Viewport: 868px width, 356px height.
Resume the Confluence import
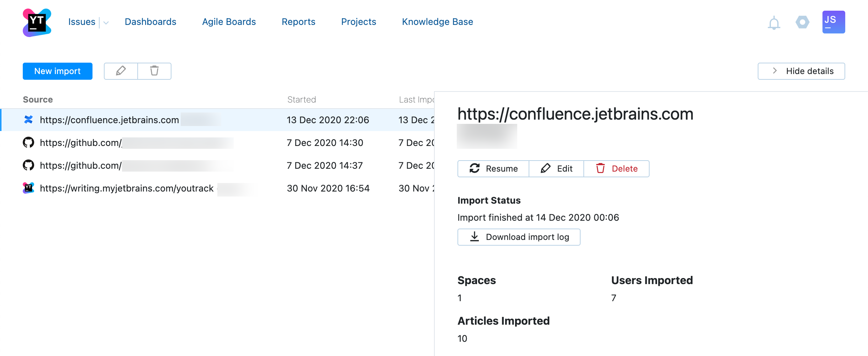pos(493,169)
